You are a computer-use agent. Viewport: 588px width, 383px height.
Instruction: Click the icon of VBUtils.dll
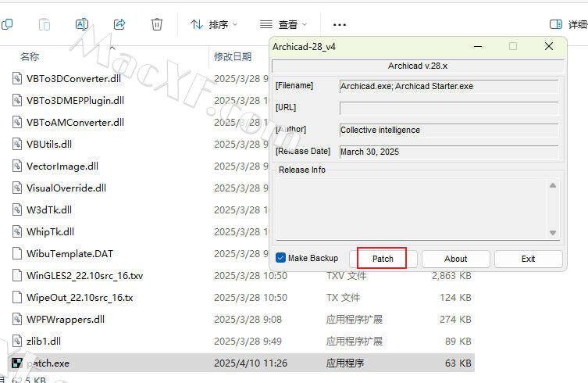click(17, 144)
